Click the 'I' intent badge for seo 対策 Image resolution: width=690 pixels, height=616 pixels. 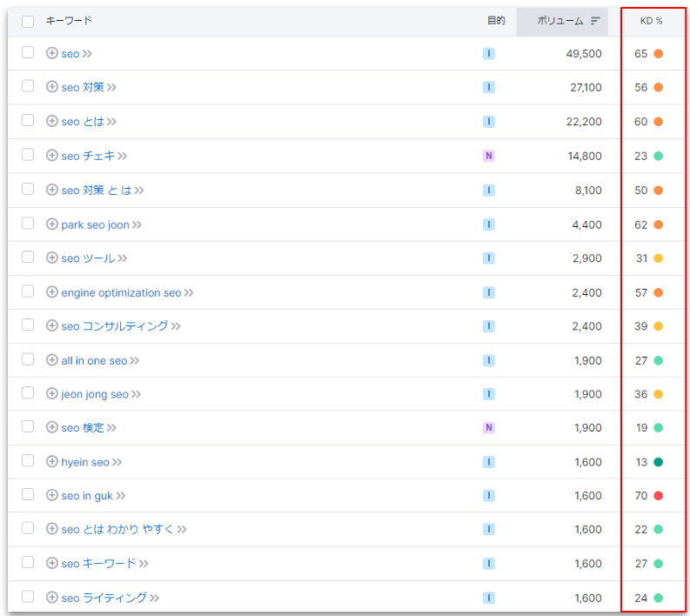(489, 88)
